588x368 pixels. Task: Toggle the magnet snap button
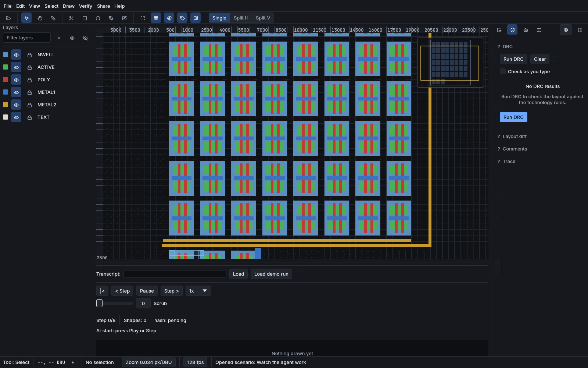click(x=169, y=18)
